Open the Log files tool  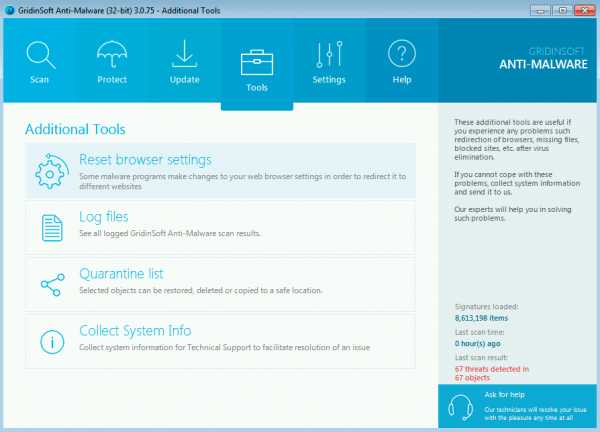click(220, 228)
